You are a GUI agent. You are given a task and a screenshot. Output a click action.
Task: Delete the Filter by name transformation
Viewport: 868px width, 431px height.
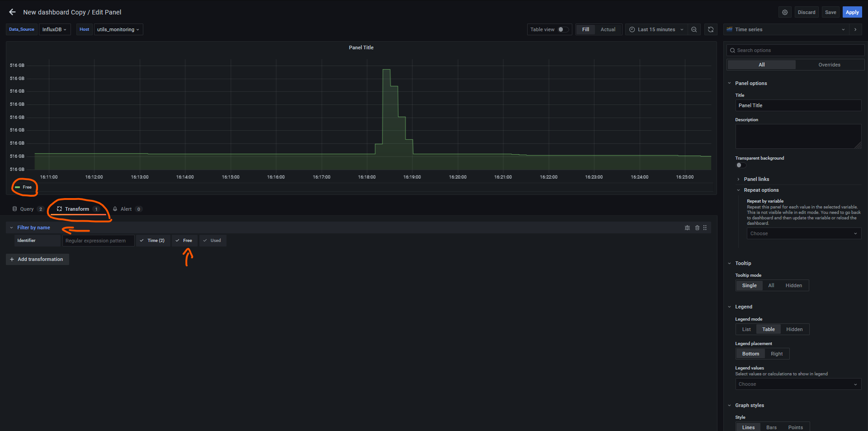pos(697,228)
